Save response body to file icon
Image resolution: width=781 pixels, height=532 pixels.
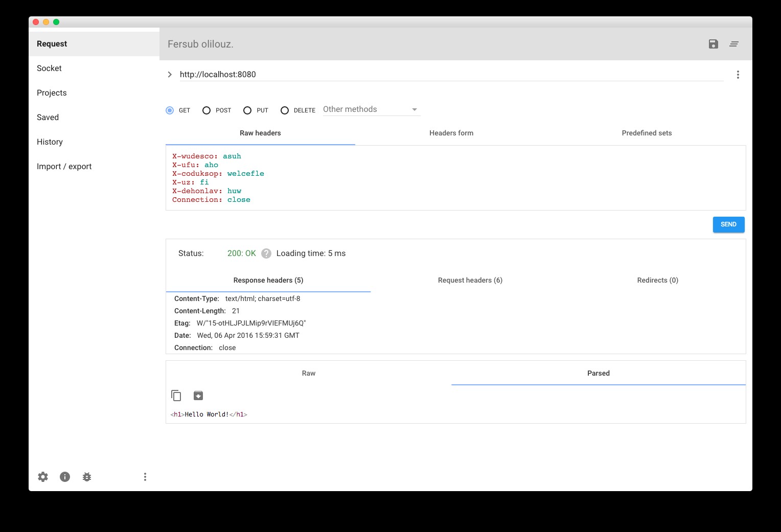point(198,396)
